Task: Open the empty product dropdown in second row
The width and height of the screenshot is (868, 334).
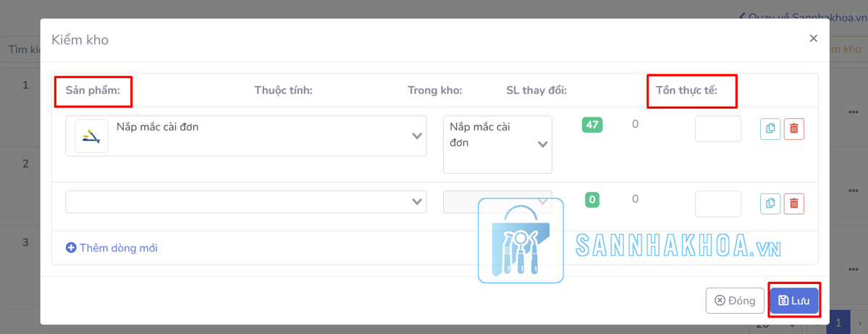Action: [x=416, y=202]
